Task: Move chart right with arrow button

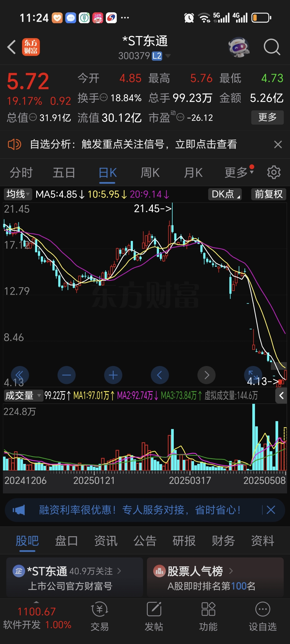Action: tap(206, 375)
